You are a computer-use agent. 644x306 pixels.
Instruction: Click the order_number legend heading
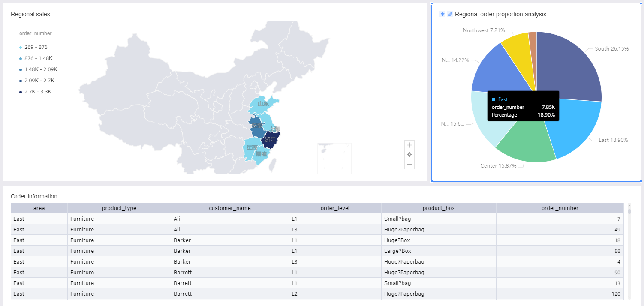(x=36, y=33)
